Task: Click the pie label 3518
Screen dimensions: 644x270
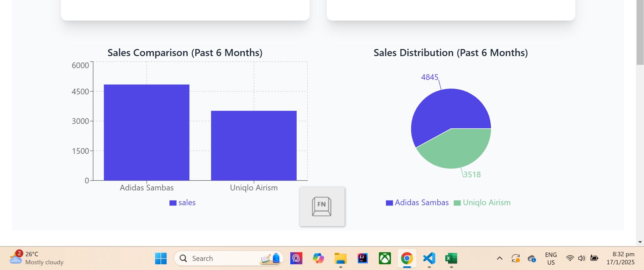Action: [472, 175]
